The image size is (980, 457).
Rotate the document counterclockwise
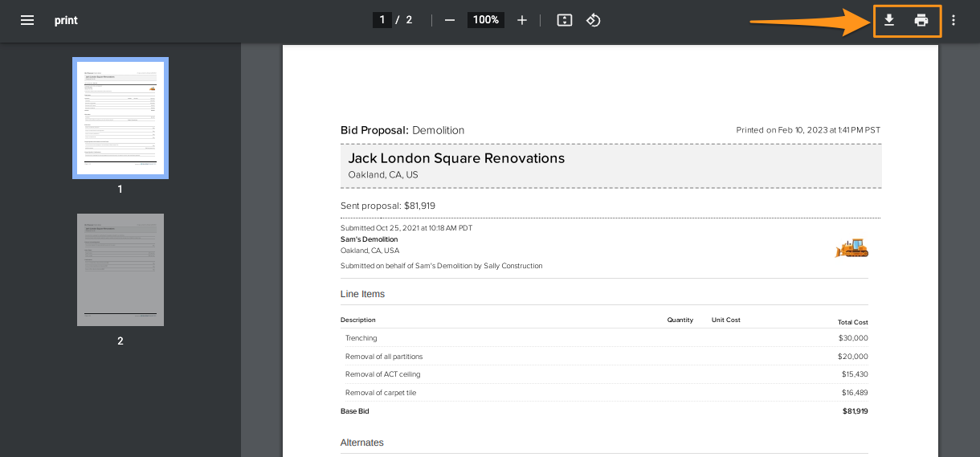coord(594,20)
